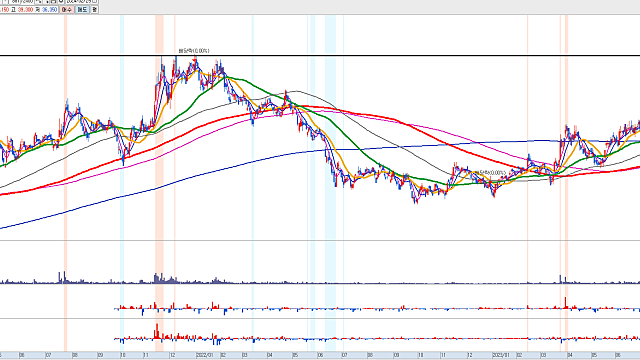Click the percentage label above the price peak

coord(194,51)
